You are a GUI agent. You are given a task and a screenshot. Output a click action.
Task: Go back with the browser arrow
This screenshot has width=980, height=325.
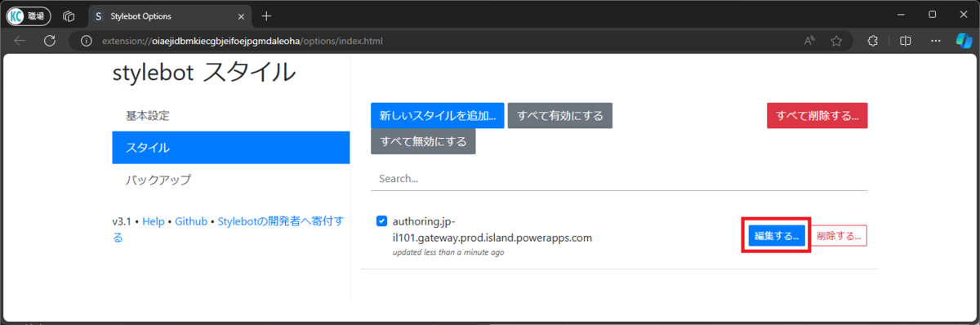click(x=20, y=41)
